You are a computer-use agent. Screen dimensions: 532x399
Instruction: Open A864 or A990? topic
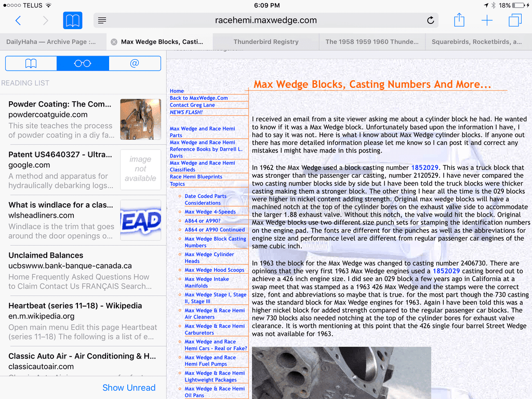[x=203, y=220]
